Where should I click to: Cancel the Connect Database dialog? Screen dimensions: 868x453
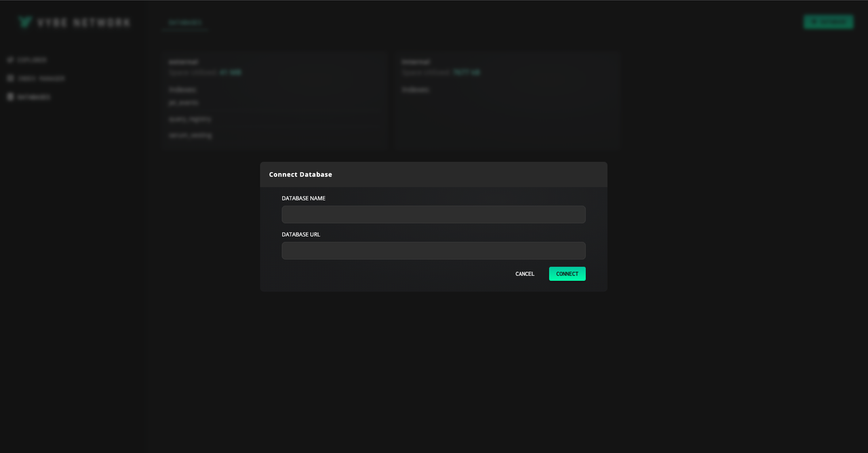(x=525, y=274)
